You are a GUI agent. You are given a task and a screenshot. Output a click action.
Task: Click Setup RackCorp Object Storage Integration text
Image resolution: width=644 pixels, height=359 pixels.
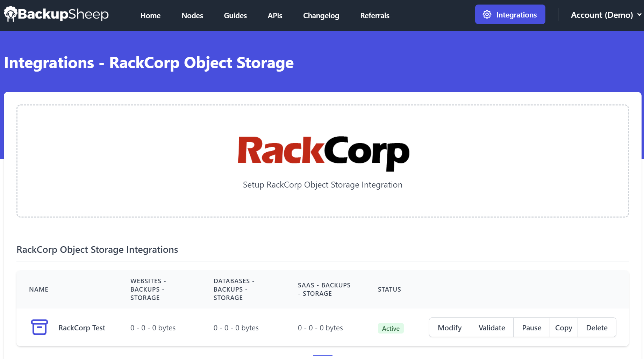coord(323,185)
